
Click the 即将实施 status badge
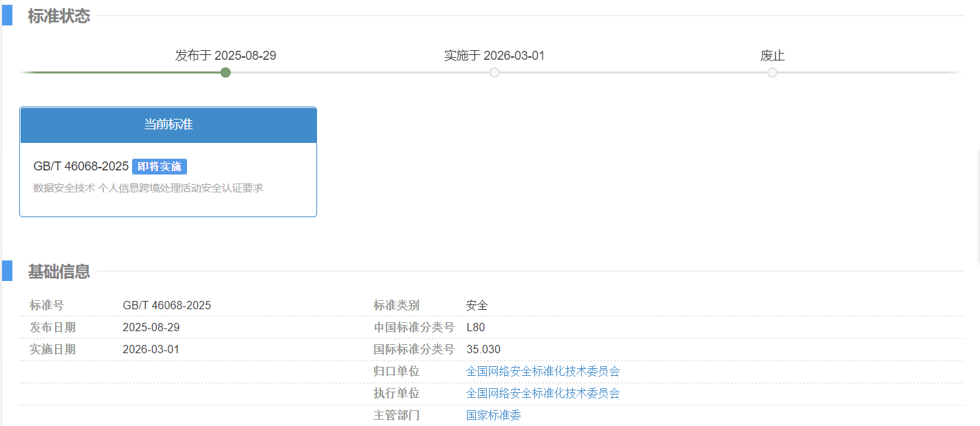pos(160,166)
